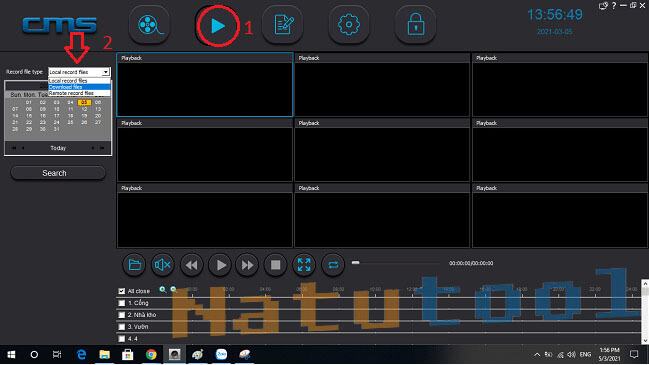Uncheck the All close checkbox
This screenshot has height=365, width=649.
[122, 291]
